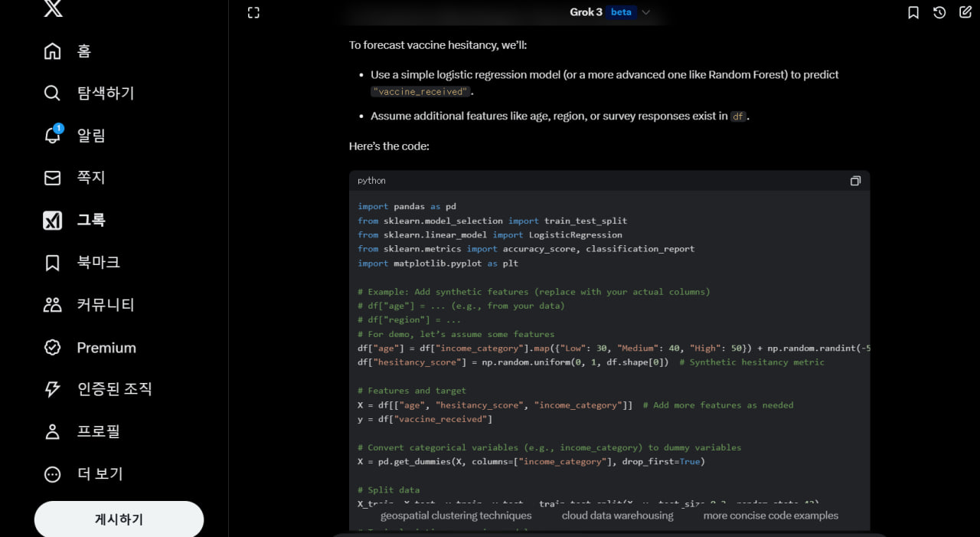Click the "vaccine_received" inline code

(420, 92)
